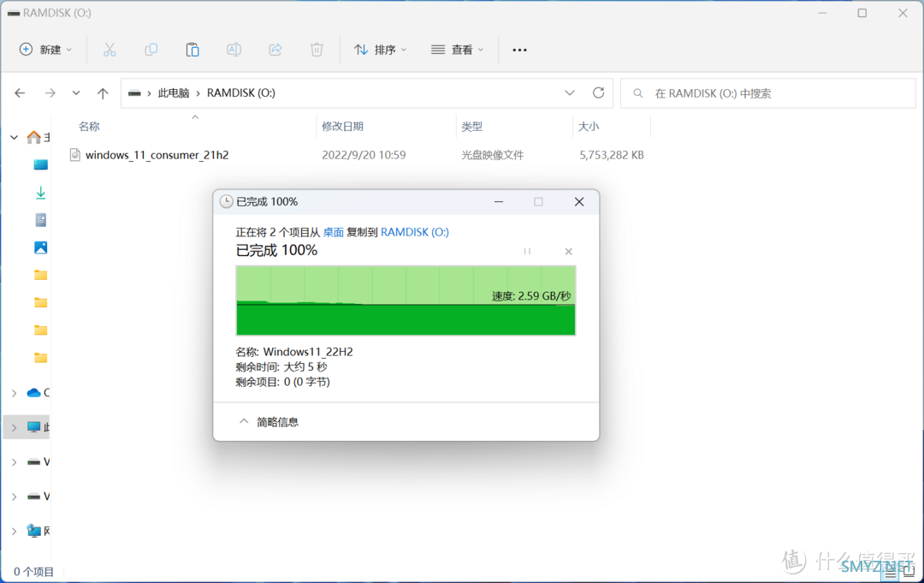This screenshot has width=924, height=583.
Task: Sort by the 名称 column header
Action: tap(89, 126)
